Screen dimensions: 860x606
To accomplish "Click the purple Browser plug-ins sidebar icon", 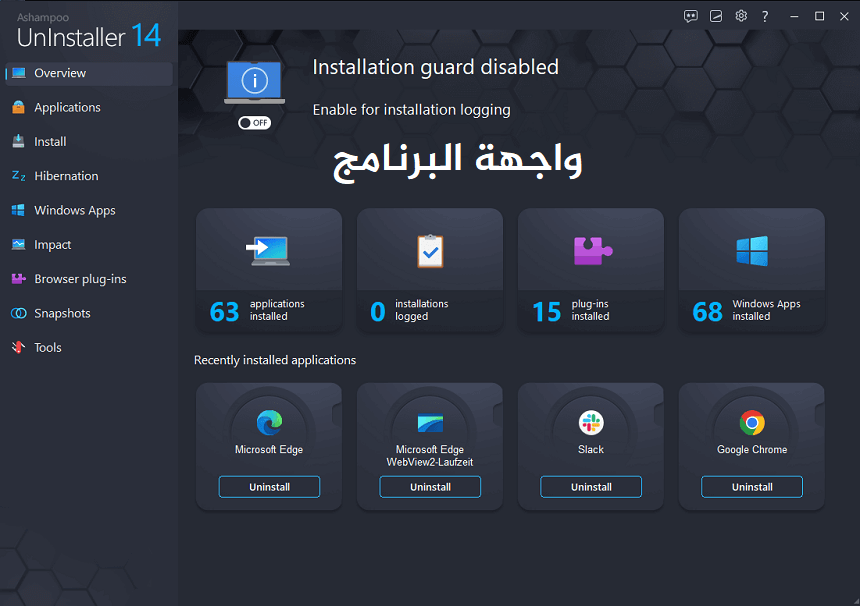I will pyautogui.click(x=19, y=279).
